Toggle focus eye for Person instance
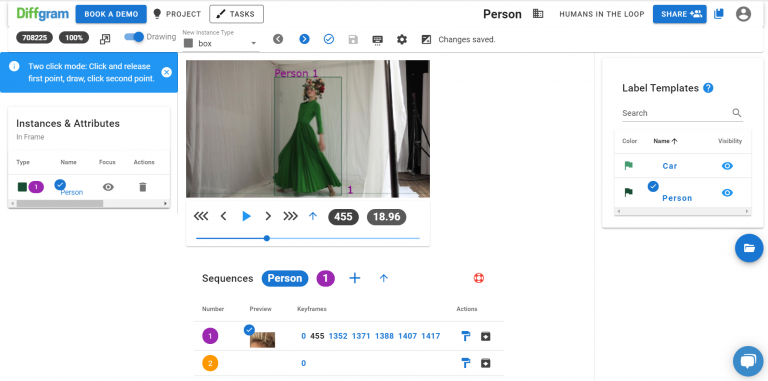The height and width of the screenshot is (381, 768). pos(108,187)
